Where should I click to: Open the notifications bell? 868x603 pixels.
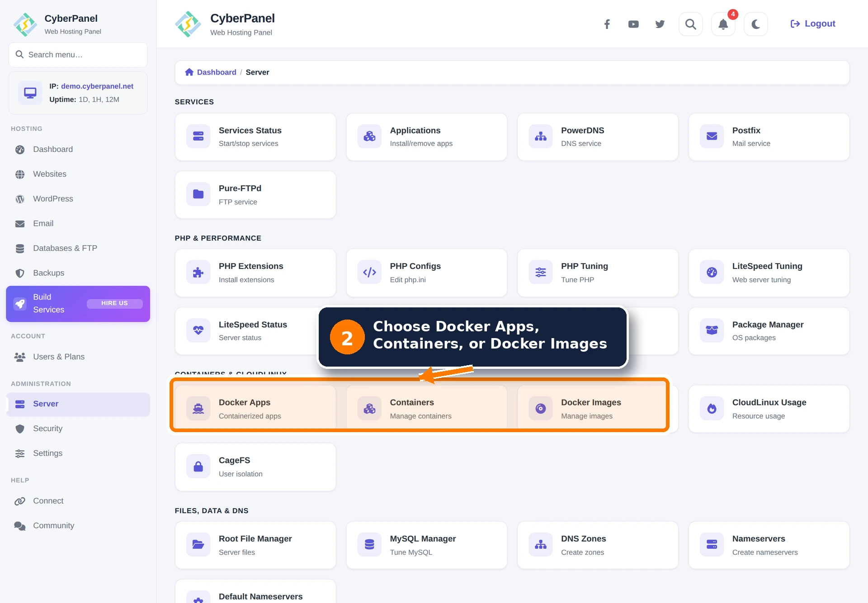(x=723, y=24)
